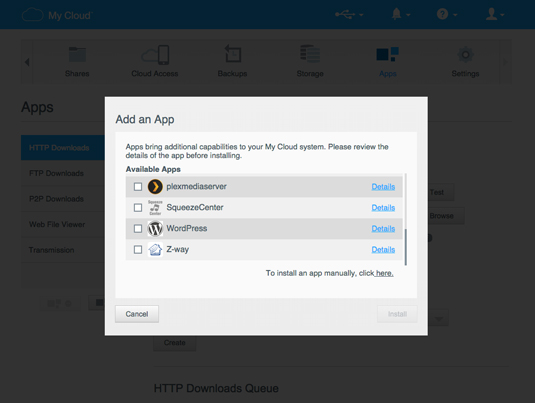Open the user account dropdown
Image resolution: width=535 pixels, height=403 pixels.
tap(495, 14)
